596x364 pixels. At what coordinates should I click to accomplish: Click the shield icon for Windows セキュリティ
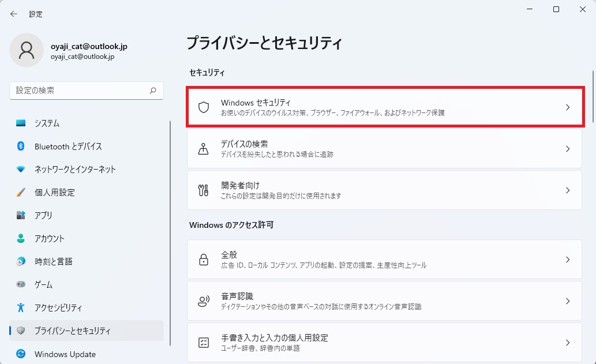204,107
